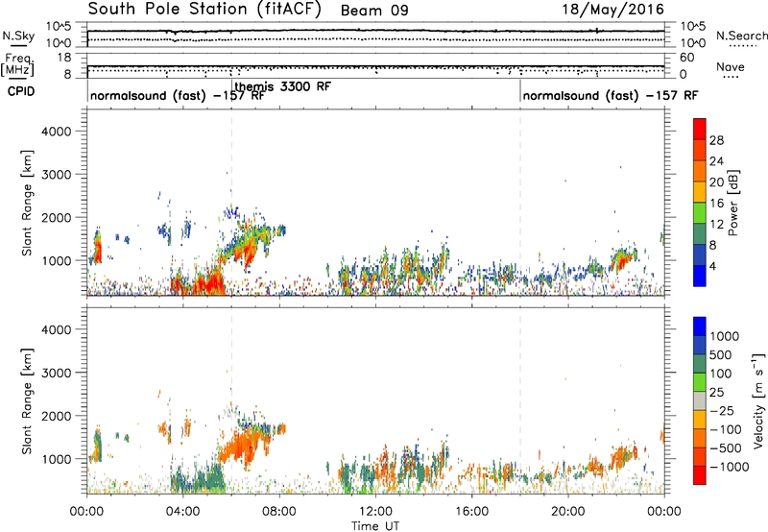Click the '20:00' time axis tick label
The width and height of the screenshot is (768, 532).
[x=567, y=512]
